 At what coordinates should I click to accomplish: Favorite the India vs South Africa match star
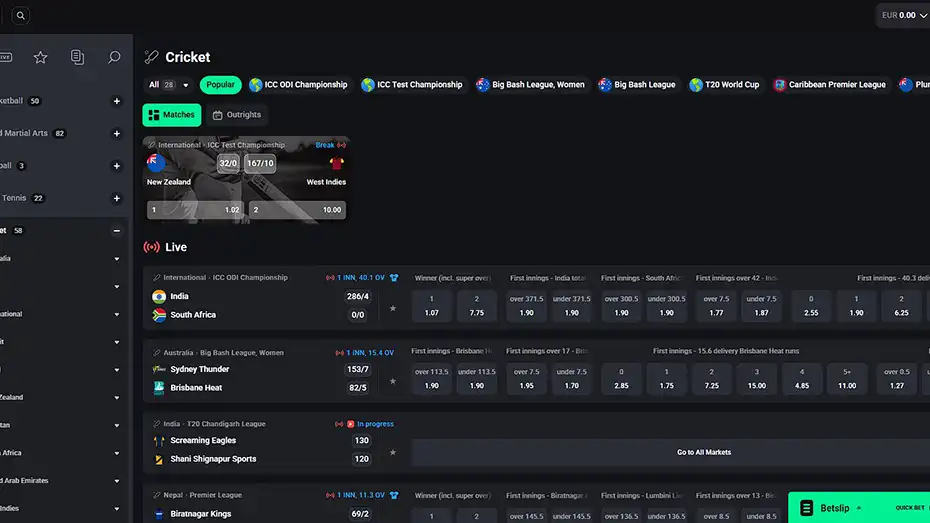[x=392, y=308]
